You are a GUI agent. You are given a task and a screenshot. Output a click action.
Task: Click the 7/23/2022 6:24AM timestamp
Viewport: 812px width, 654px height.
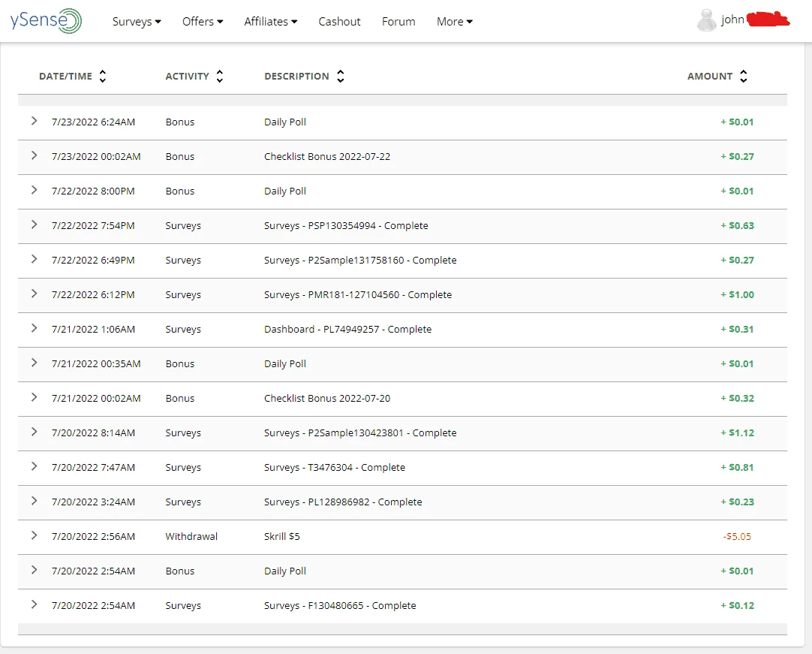pyautogui.click(x=93, y=122)
